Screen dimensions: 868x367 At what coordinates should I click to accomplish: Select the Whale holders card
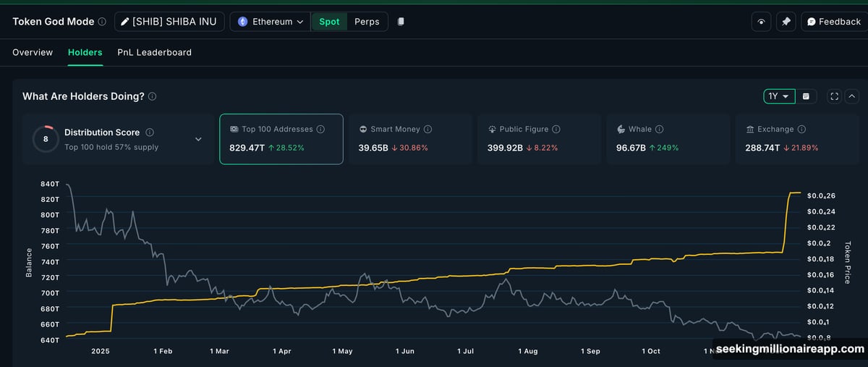668,139
